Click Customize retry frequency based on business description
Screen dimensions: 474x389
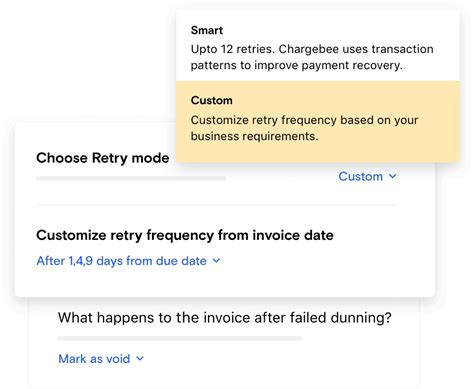304,128
